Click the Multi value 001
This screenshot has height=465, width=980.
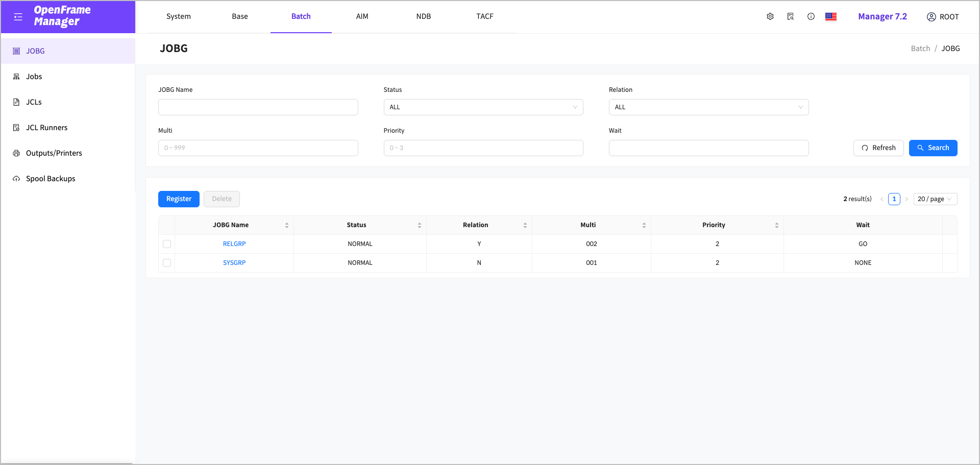[591, 263]
